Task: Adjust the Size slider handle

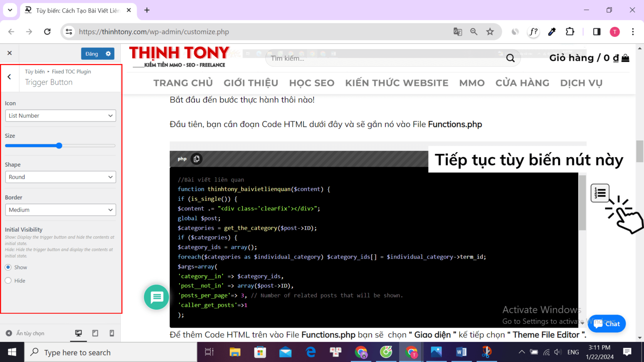Action: [x=59, y=145]
